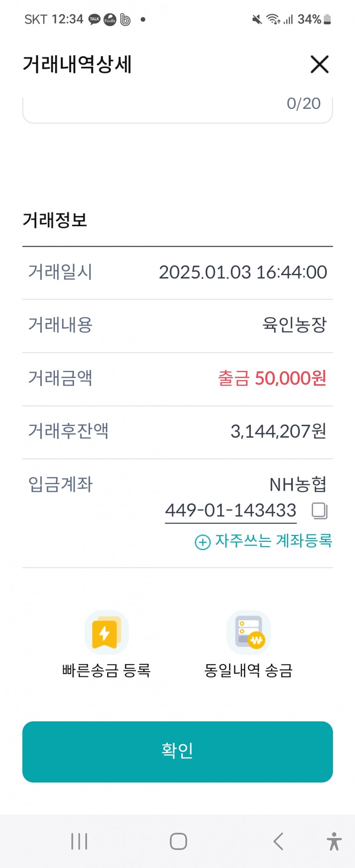Tap the Android back arrow
Viewport: 355px width, 868px height.
[x=278, y=841]
